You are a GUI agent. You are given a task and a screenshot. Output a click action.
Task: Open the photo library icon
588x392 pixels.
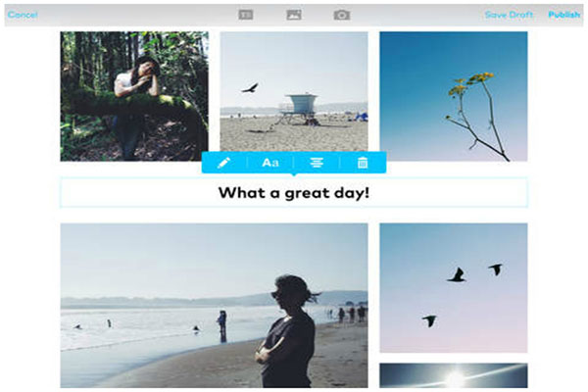coord(294,15)
